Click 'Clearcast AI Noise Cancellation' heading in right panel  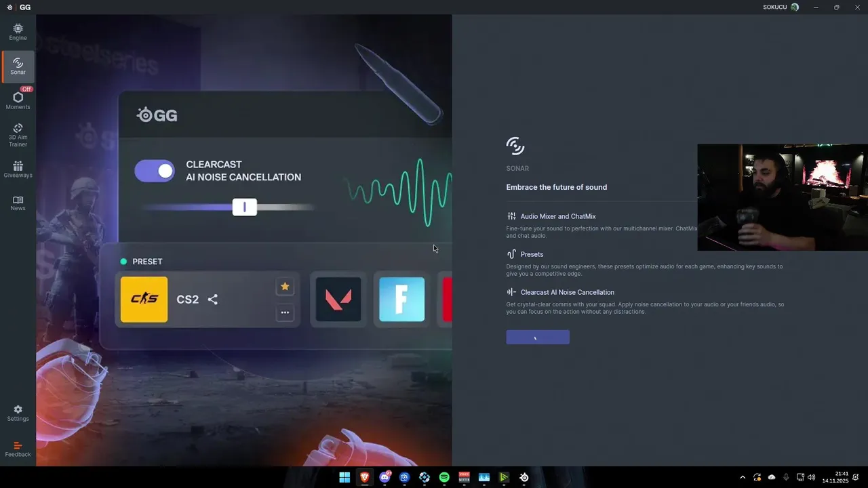pos(568,292)
